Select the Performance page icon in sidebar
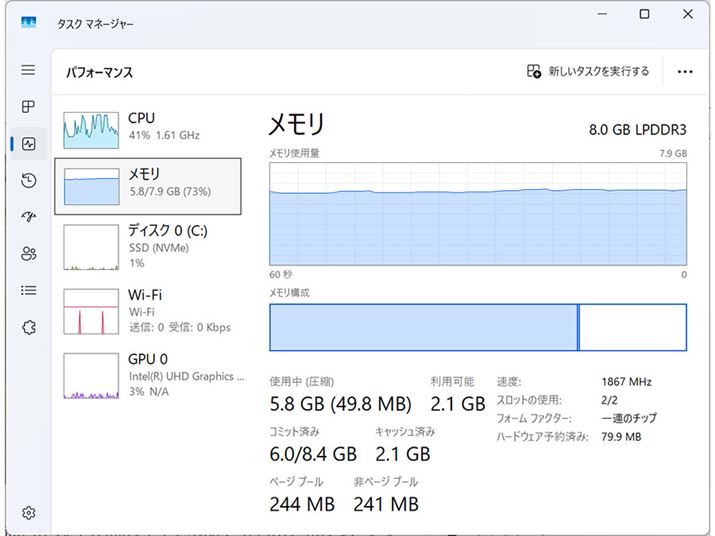The height and width of the screenshot is (536, 715). pos(29,144)
